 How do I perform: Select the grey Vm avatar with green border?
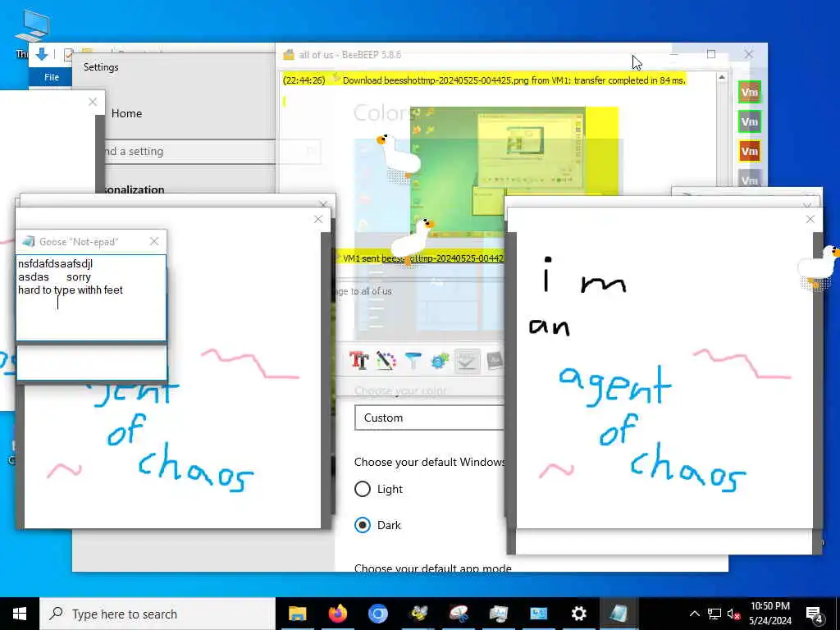pyautogui.click(x=749, y=121)
